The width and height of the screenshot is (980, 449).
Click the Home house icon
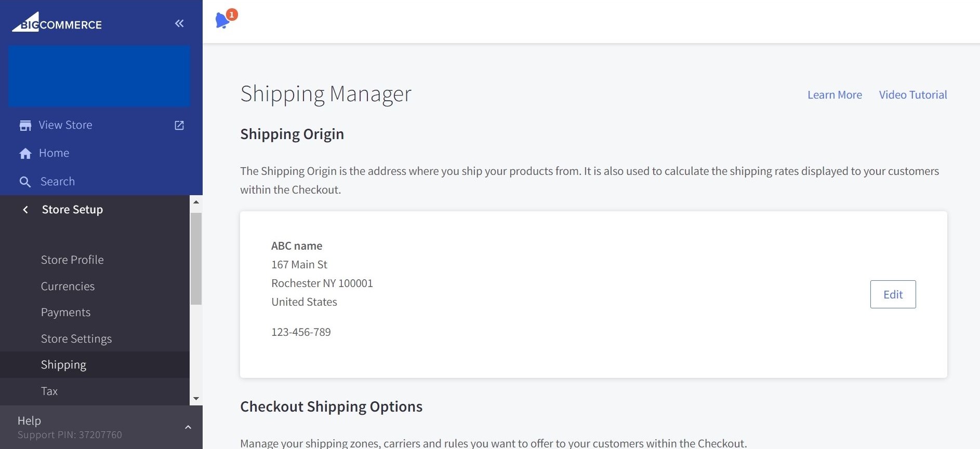tap(25, 154)
